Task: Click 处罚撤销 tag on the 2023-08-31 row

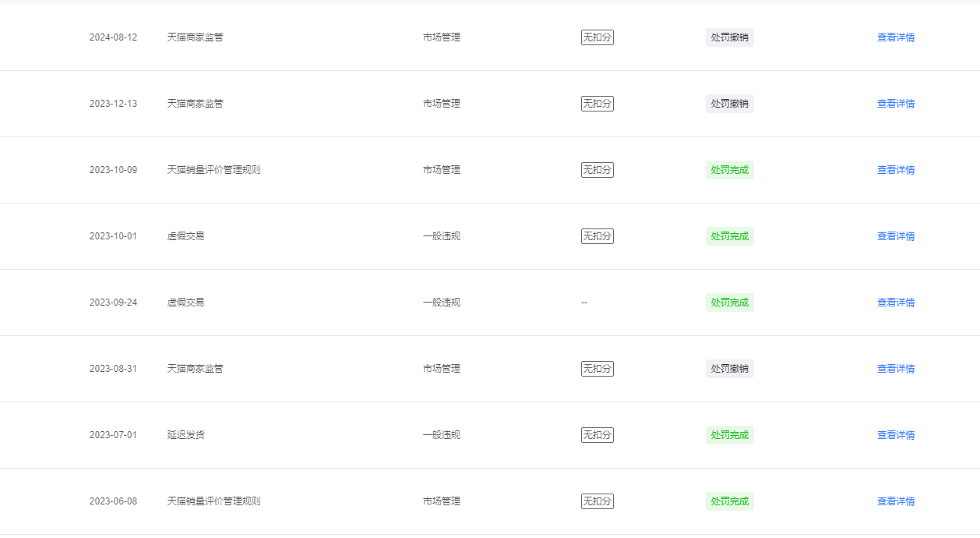Action: point(730,369)
